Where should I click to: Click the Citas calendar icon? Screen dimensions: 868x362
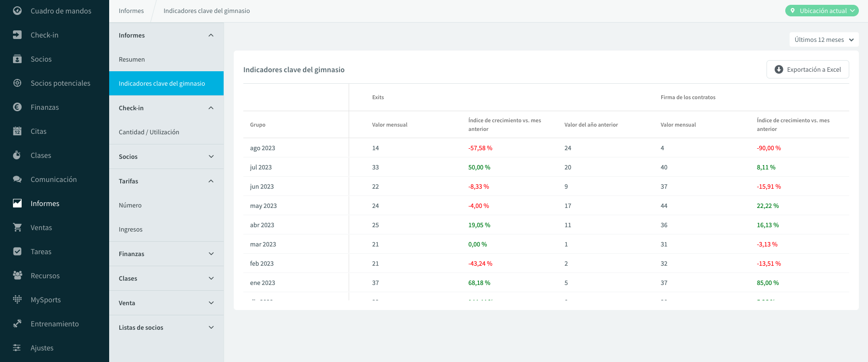[x=17, y=131]
